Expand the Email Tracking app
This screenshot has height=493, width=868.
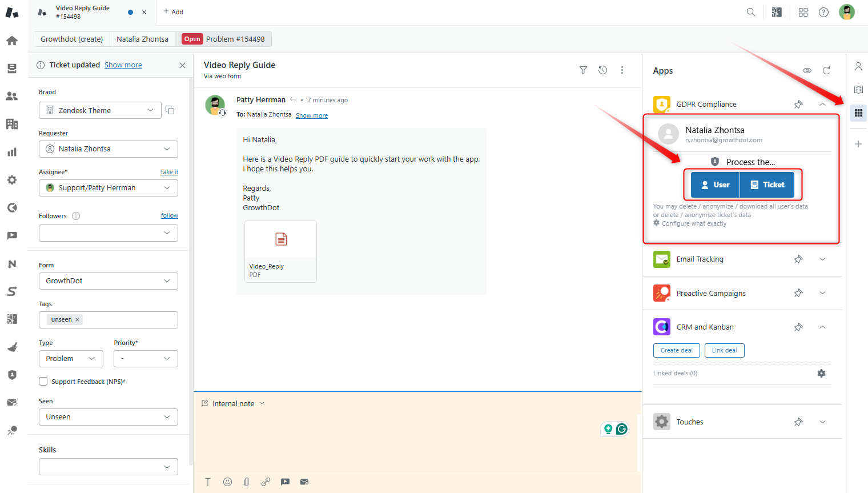point(822,259)
